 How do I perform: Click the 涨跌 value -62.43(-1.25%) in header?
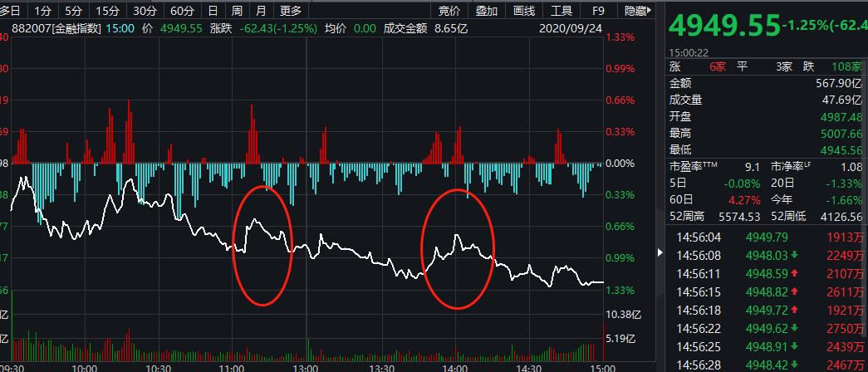click(x=278, y=29)
